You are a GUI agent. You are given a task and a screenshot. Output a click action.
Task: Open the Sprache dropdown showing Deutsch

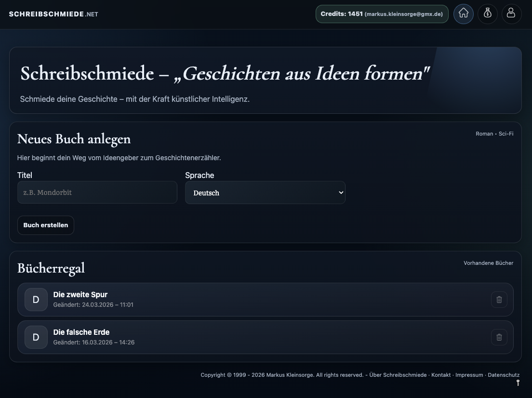pos(265,192)
